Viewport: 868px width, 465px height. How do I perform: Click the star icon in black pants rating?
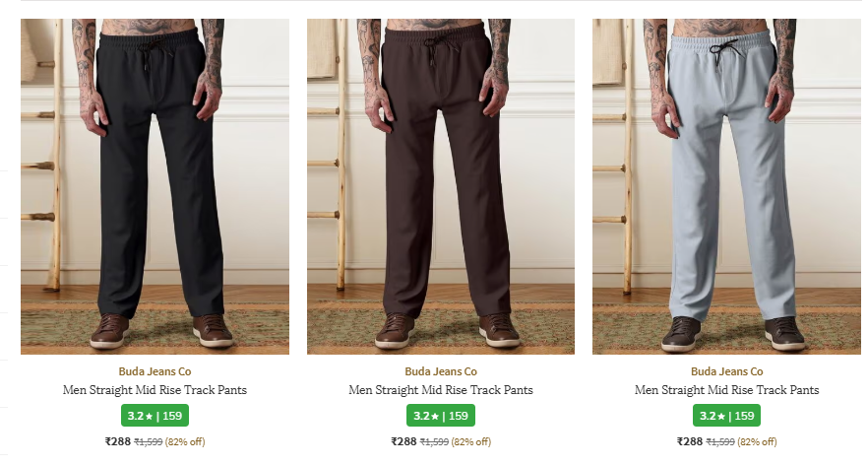149,416
